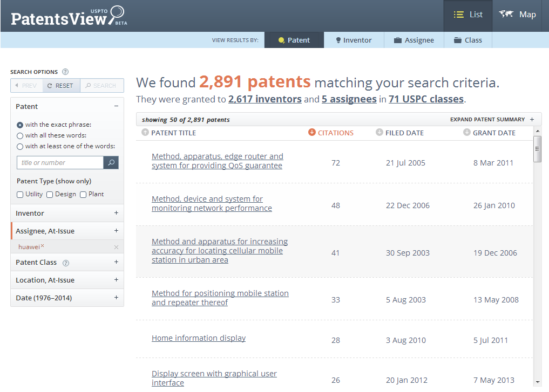
Task: Sort results by Citations arrow icon
Action: point(311,133)
